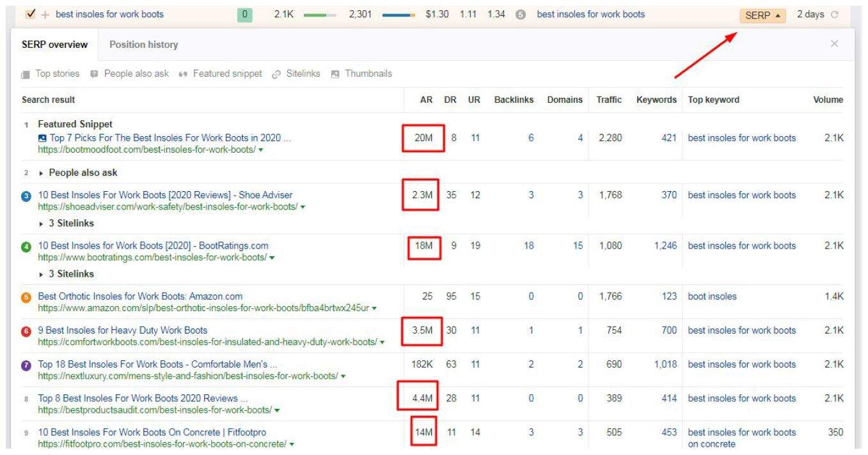Click the parent topic number 5 badge

(521, 15)
